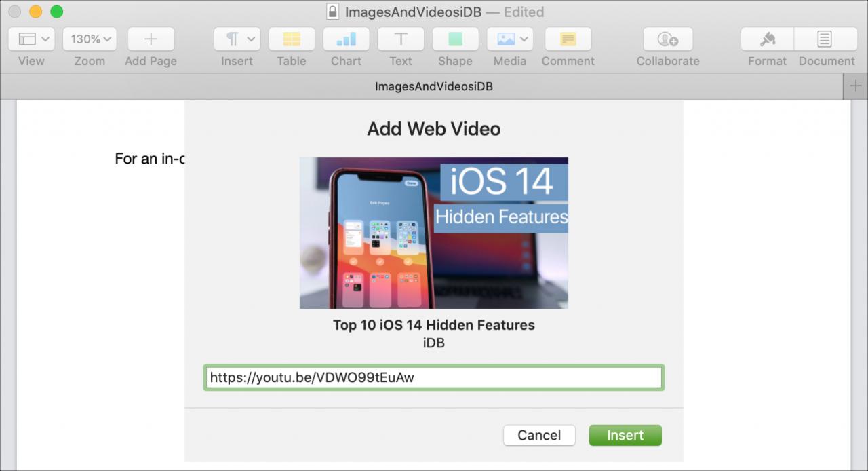Click the lock icon in title bar
Screen dimensions: 868x471
(332, 12)
